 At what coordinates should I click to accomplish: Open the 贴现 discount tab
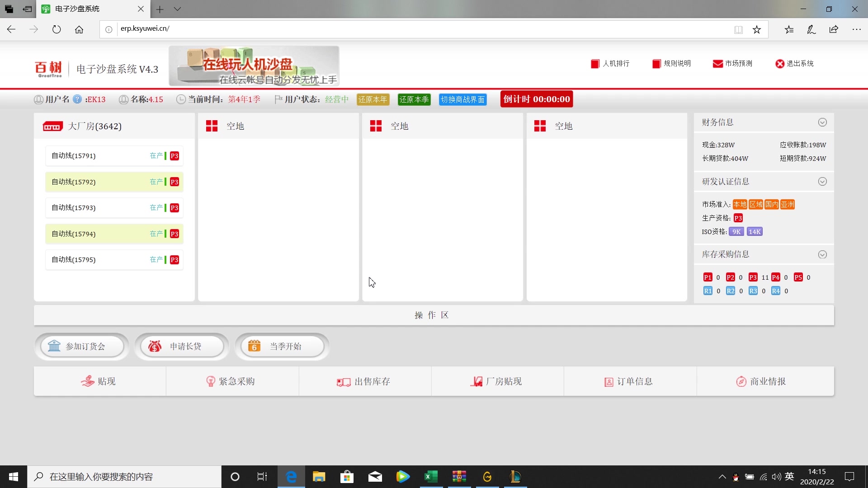[99, 381]
